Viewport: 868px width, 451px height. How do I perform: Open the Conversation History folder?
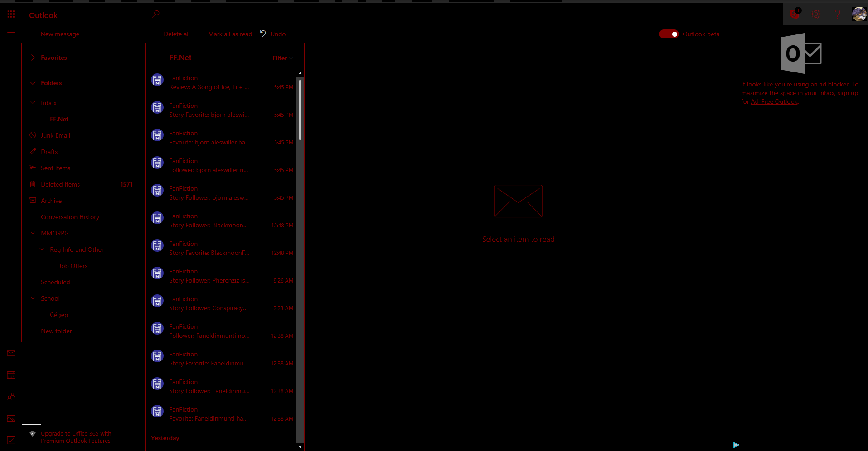pyautogui.click(x=70, y=217)
